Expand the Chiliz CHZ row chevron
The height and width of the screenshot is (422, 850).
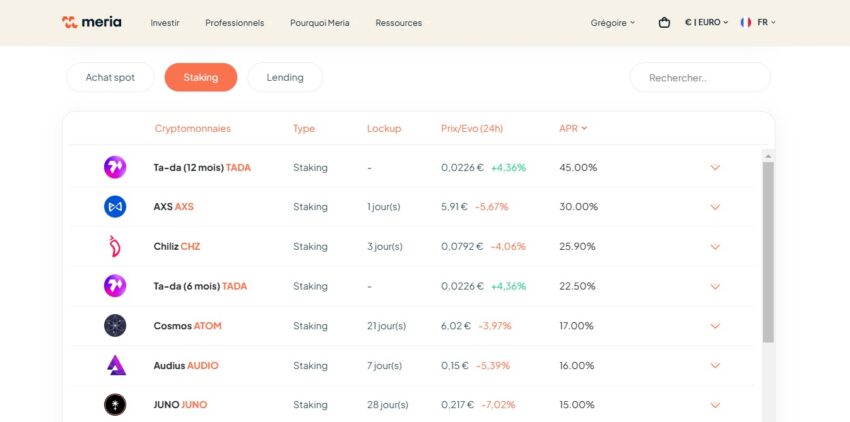pos(715,247)
